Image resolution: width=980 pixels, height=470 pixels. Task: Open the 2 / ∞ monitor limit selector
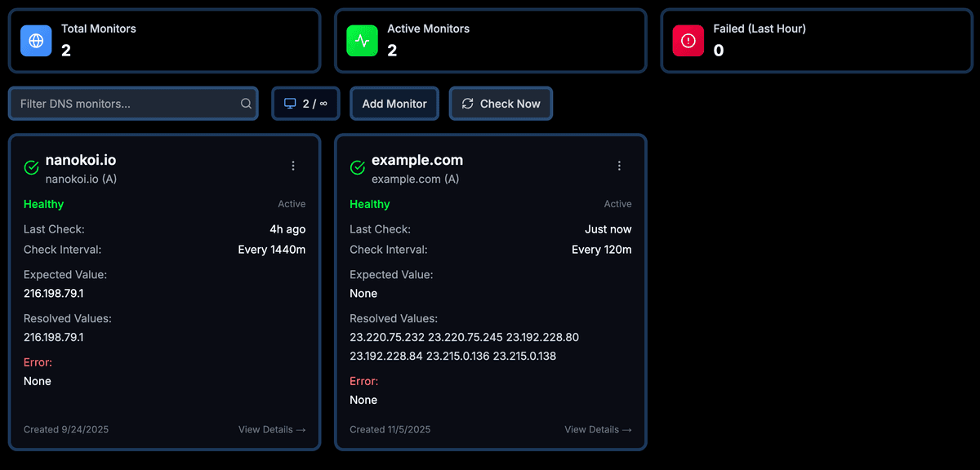[x=305, y=104]
